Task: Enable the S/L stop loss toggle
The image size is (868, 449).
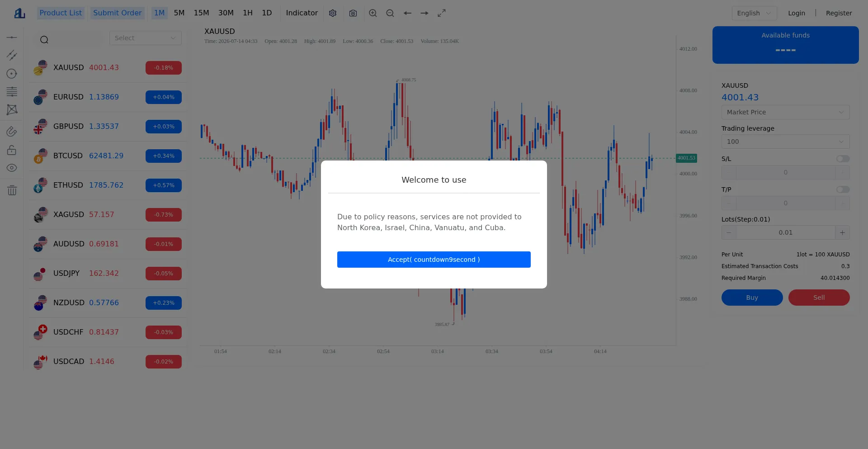Action: click(x=843, y=159)
